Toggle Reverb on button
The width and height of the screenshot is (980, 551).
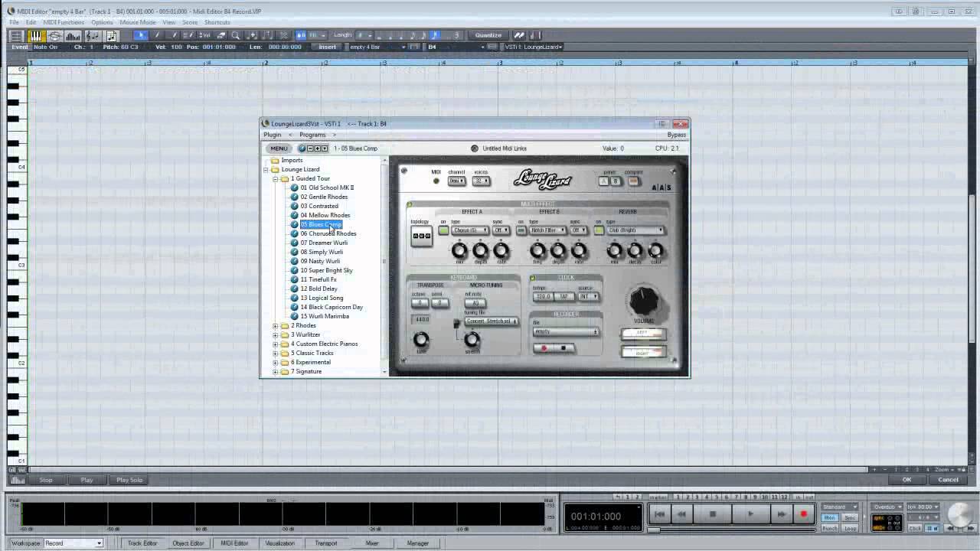[x=599, y=230]
